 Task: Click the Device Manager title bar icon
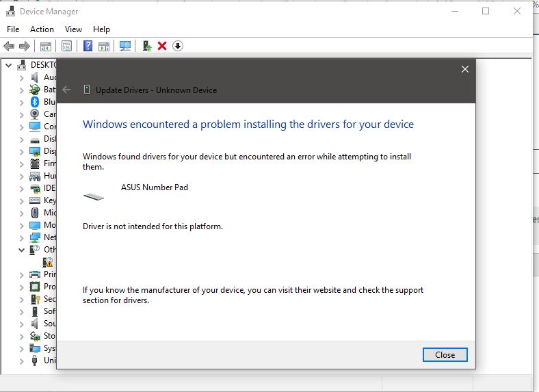point(11,12)
